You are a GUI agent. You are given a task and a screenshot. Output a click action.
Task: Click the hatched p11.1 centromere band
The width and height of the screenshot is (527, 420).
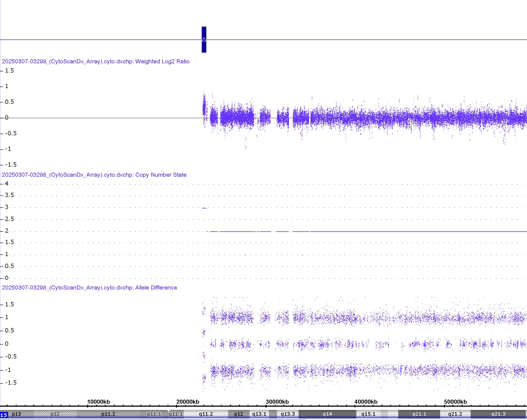[x=154, y=414]
